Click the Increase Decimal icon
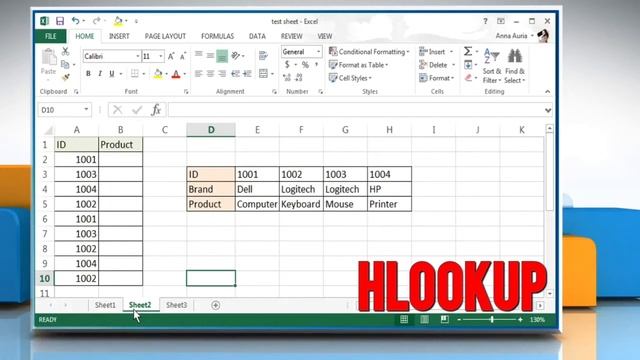640x360 pixels. point(287,78)
